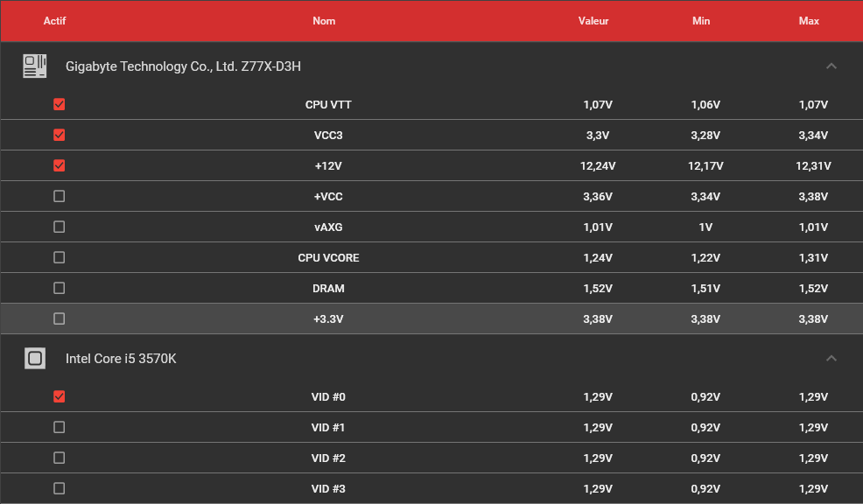
Task: Sort by the Valeur column header
Action: (593, 21)
